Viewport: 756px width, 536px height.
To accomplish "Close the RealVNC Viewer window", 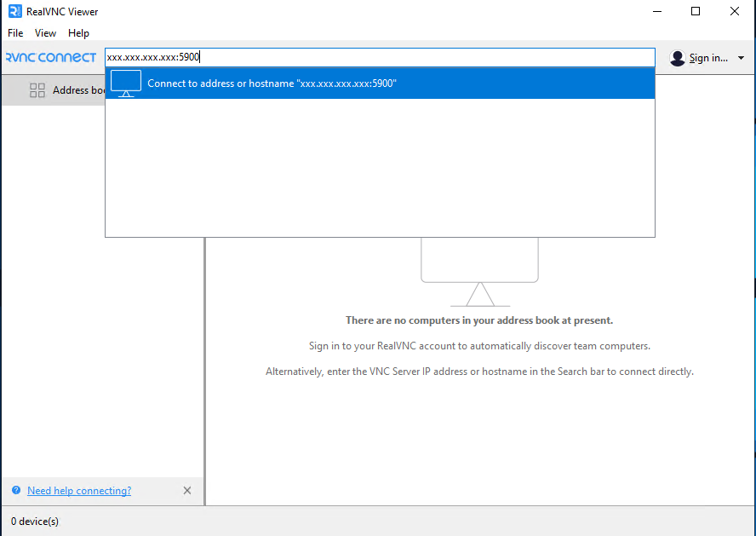I will pos(735,12).
